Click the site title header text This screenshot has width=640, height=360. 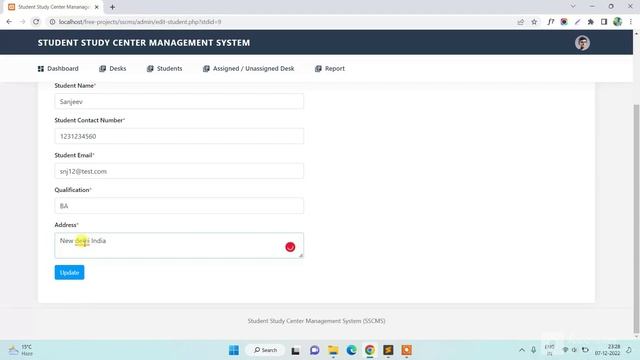pyautogui.click(x=144, y=43)
